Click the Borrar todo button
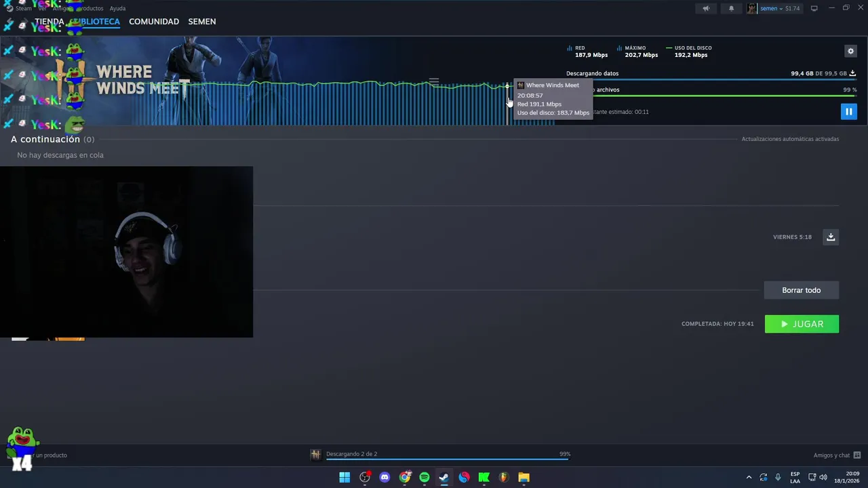The image size is (868, 488). (801, 290)
